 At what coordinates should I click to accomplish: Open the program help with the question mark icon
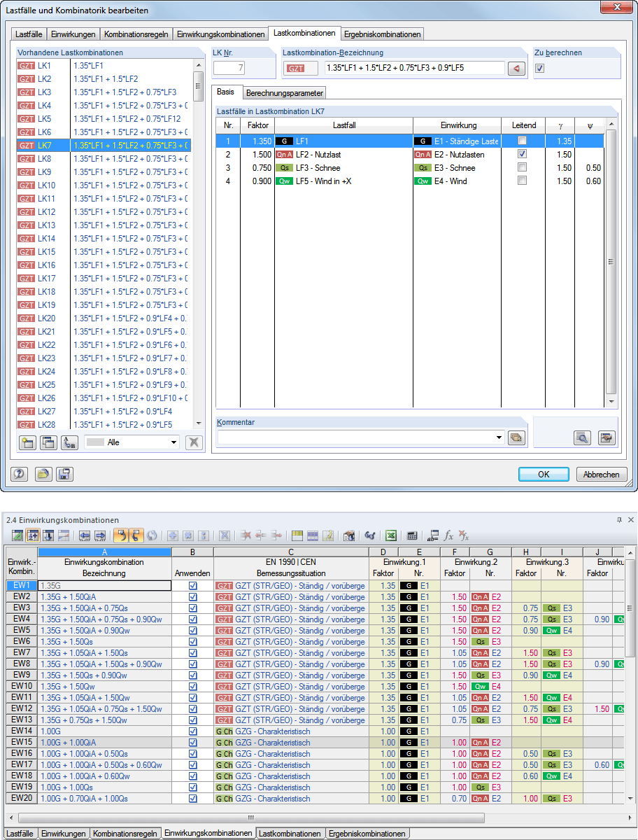(17, 474)
